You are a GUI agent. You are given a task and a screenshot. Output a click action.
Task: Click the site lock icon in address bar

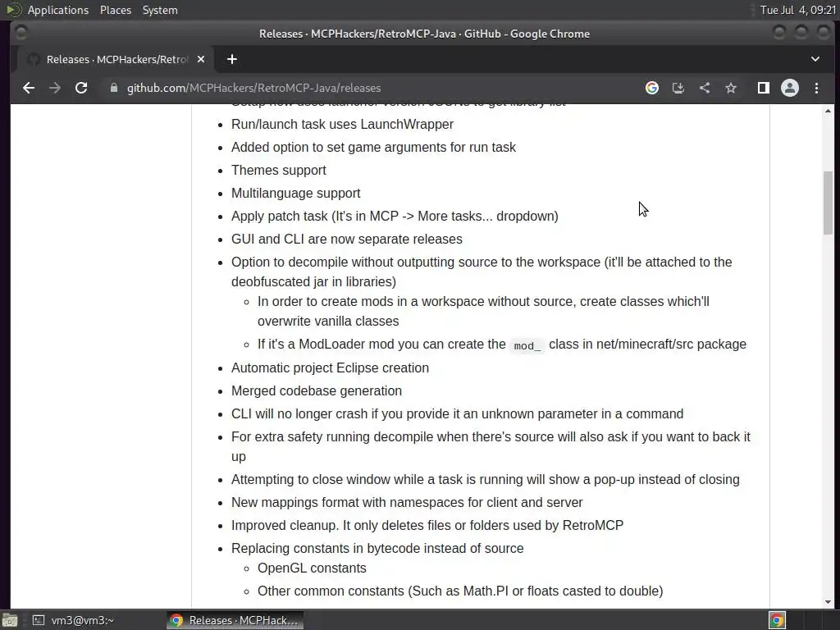click(x=113, y=88)
